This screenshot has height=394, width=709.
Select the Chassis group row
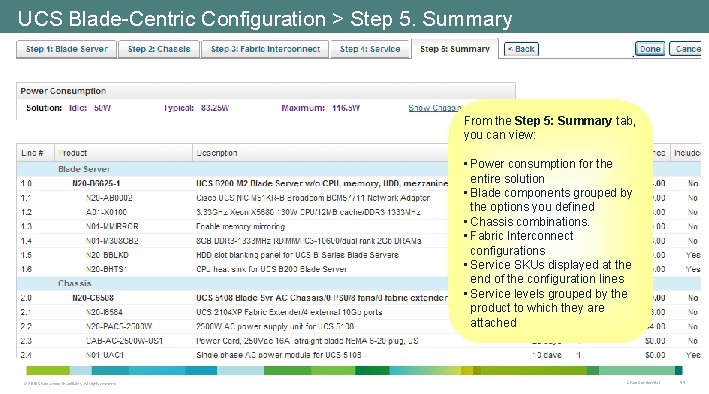pos(359,284)
